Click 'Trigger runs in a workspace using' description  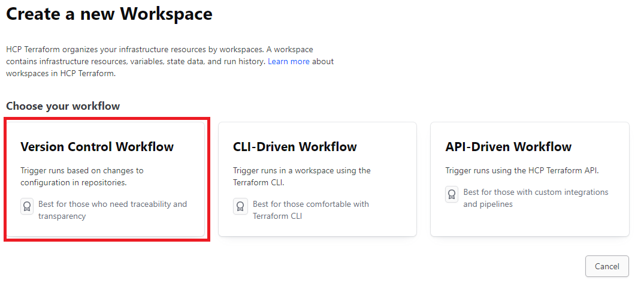(x=302, y=176)
